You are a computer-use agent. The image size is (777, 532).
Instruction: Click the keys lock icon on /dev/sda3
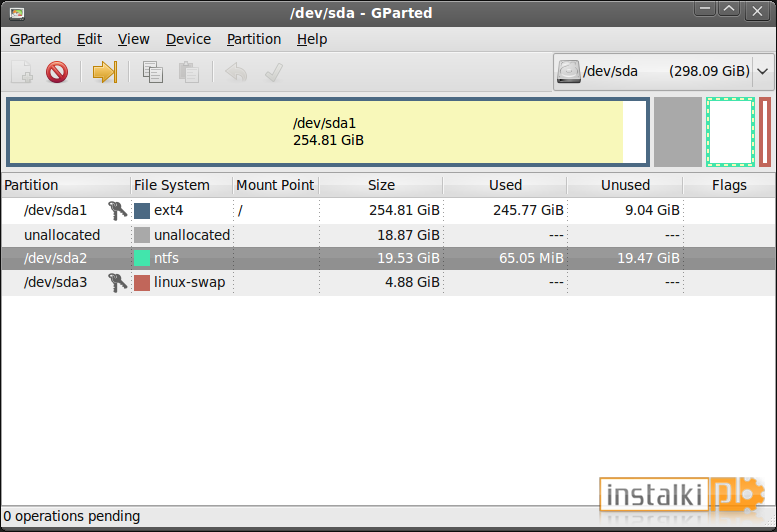117,282
